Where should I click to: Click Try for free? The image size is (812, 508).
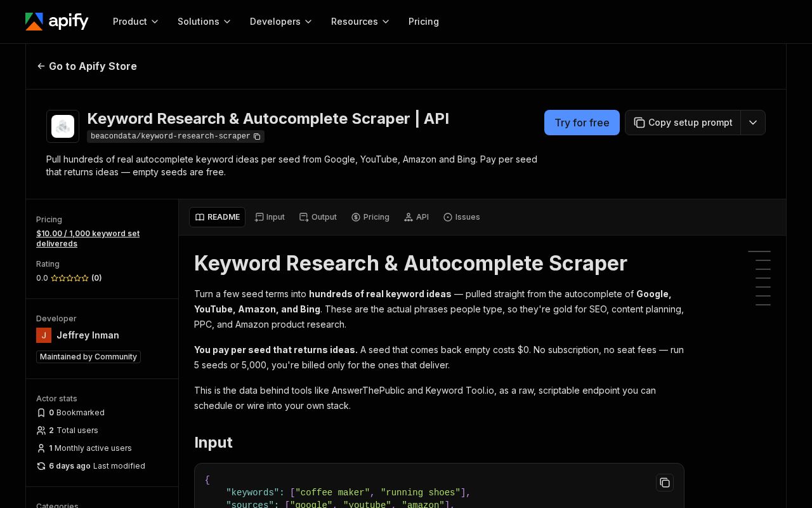pos(582,123)
